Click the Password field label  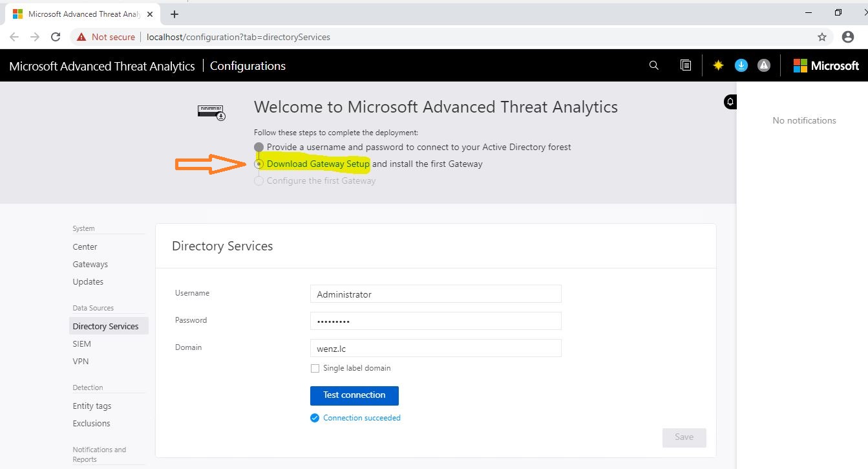click(191, 320)
